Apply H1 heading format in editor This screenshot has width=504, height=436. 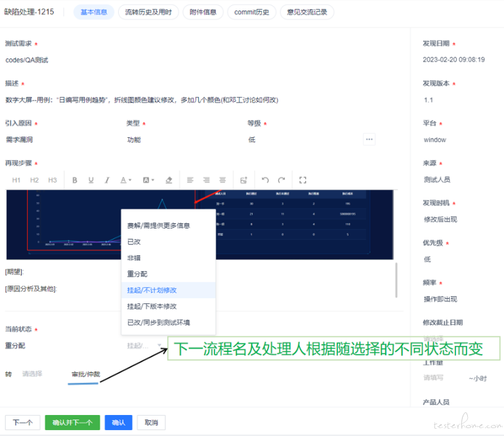[x=16, y=180]
